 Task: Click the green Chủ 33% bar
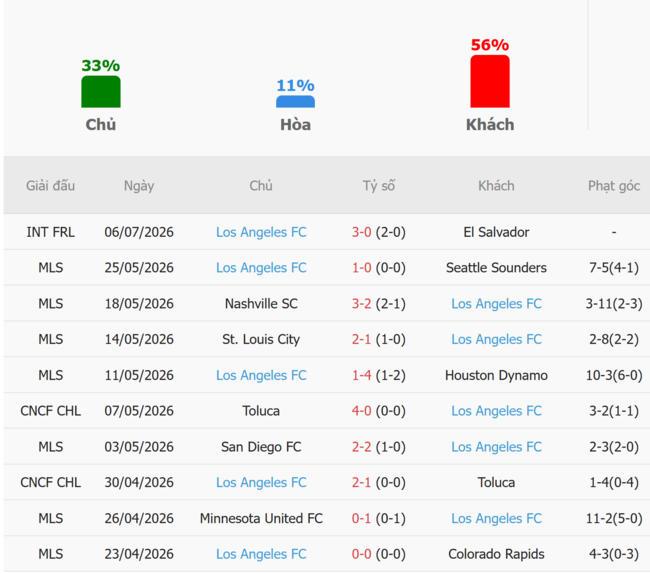click(x=101, y=92)
